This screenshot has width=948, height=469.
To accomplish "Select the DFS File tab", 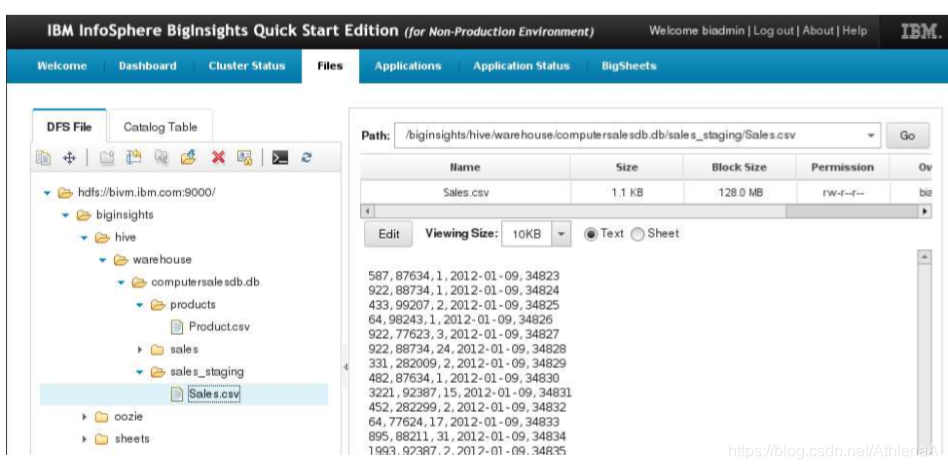I will click(x=70, y=127).
